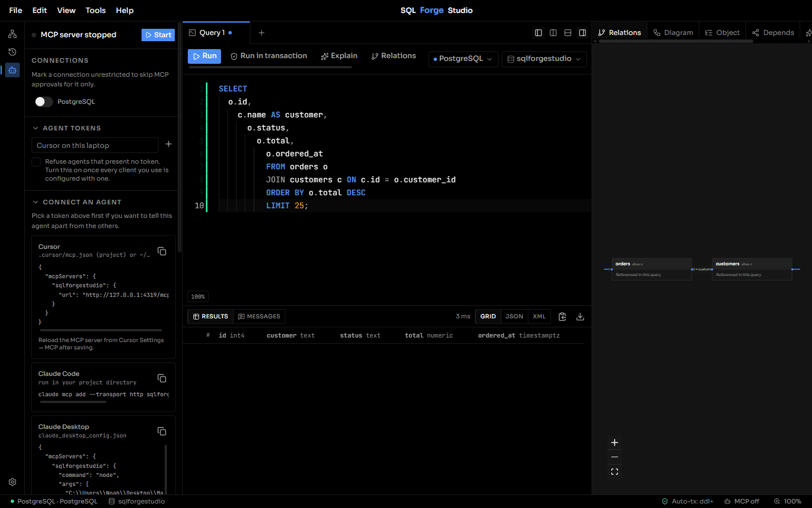Click editor 100% zoom badge
This screenshot has height=508, width=812.
click(x=198, y=296)
